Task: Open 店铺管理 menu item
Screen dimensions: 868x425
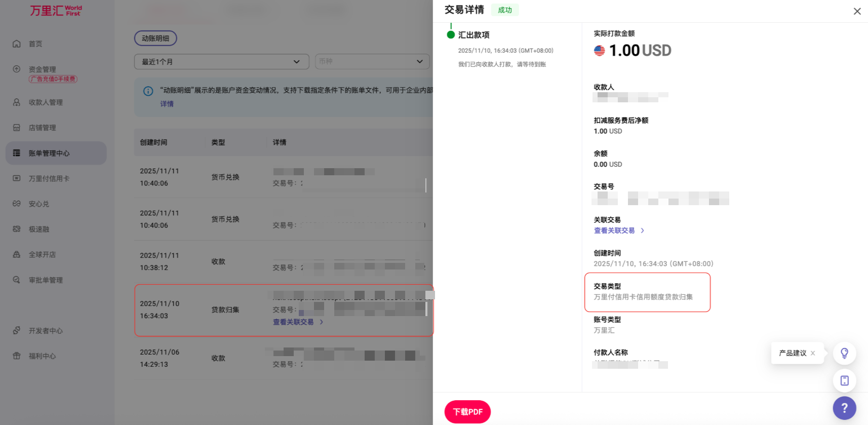Action: click(43, 128)
